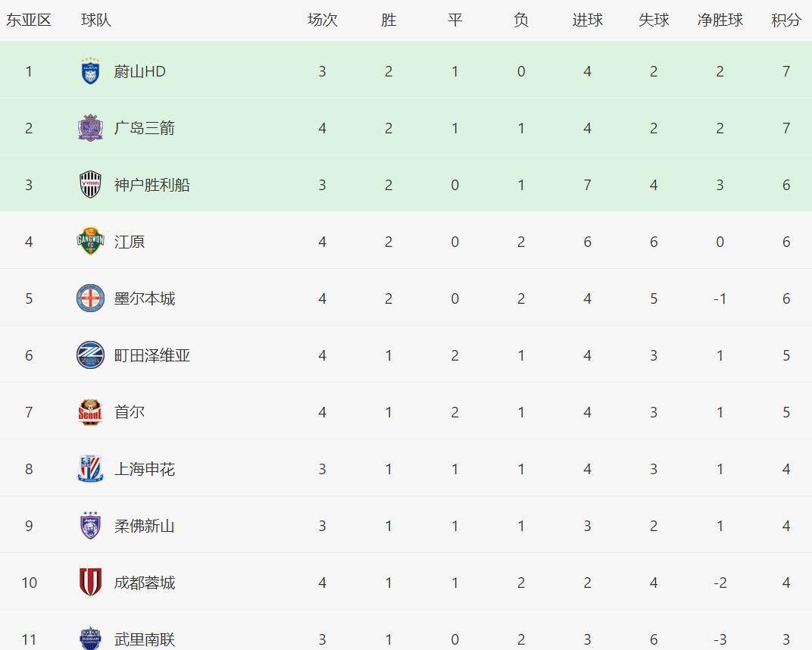Click the 积分 column header

point(785,20)
